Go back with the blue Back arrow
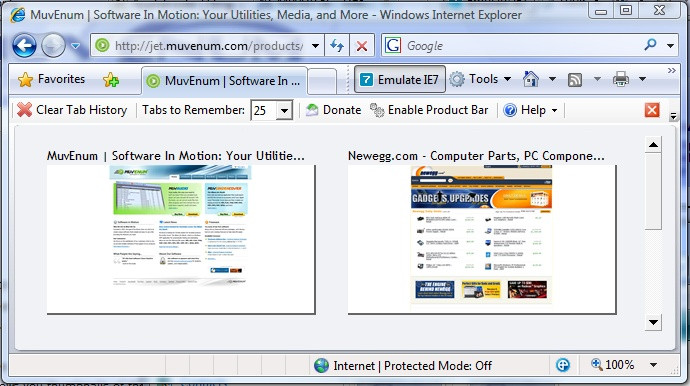 [x=24, y=45]
